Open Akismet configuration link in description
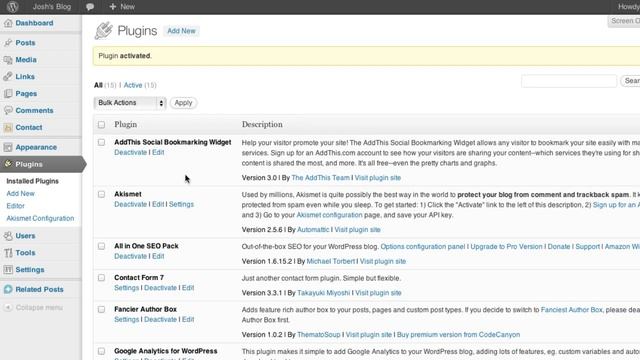640x360 pixels. click(329, 215)
